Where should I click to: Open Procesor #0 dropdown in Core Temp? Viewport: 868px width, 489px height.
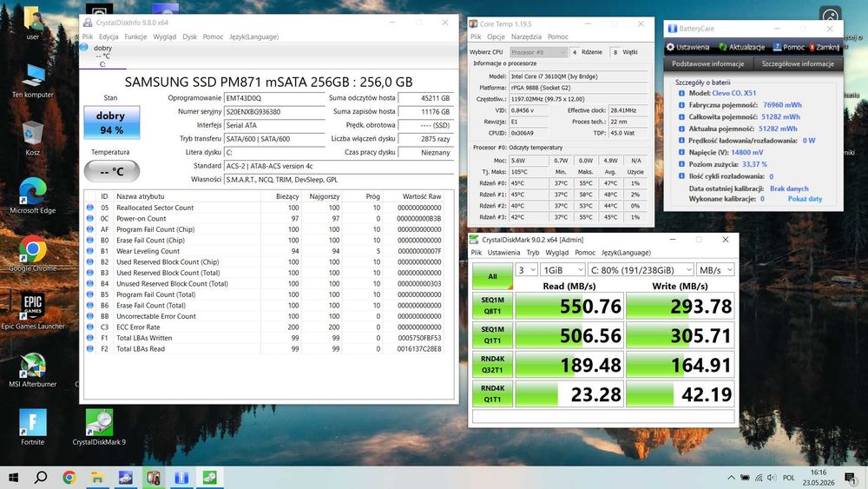(x=538, y=52)
